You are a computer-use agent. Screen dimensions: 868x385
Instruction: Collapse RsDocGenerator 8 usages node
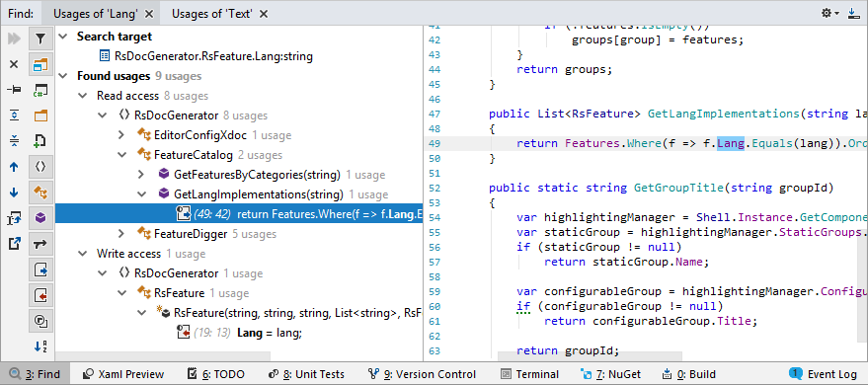click(103, 115)
